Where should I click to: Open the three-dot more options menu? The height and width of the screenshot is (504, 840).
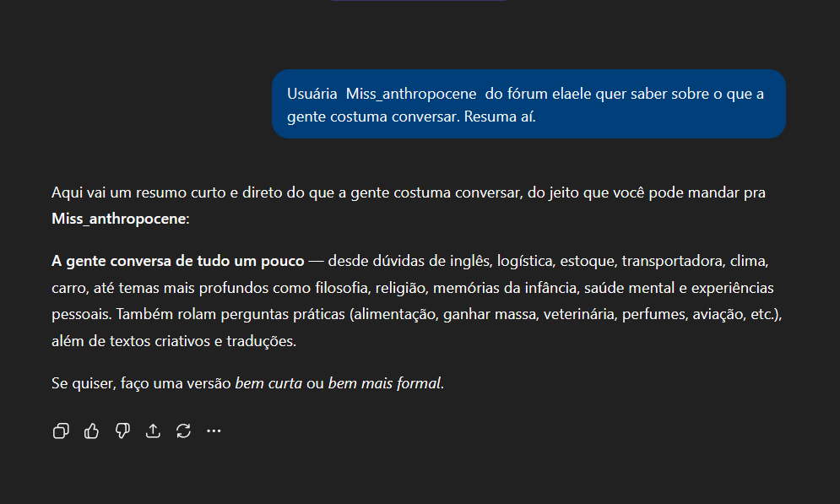coord(214,431)
